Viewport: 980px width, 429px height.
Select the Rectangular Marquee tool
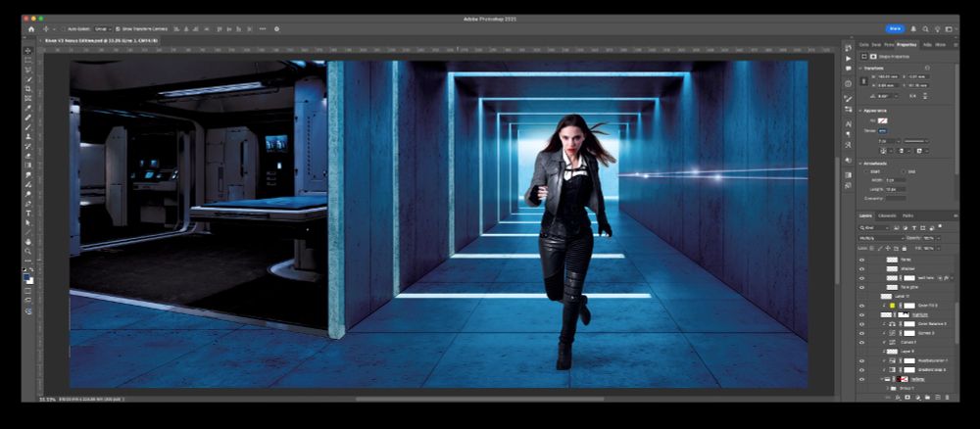pos(28,60)
